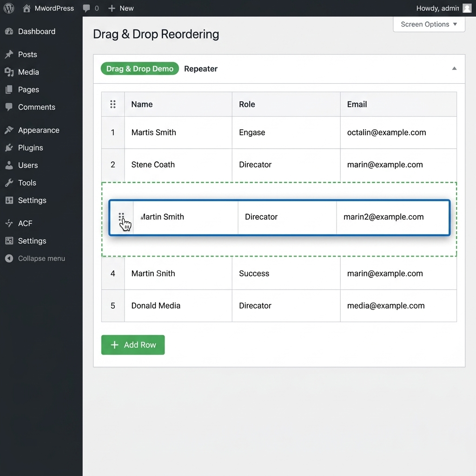The width and height of the screenshot is (476, 476).
Task: Click the icon of Settings below ACF
Action: click(x=9, y=241)
